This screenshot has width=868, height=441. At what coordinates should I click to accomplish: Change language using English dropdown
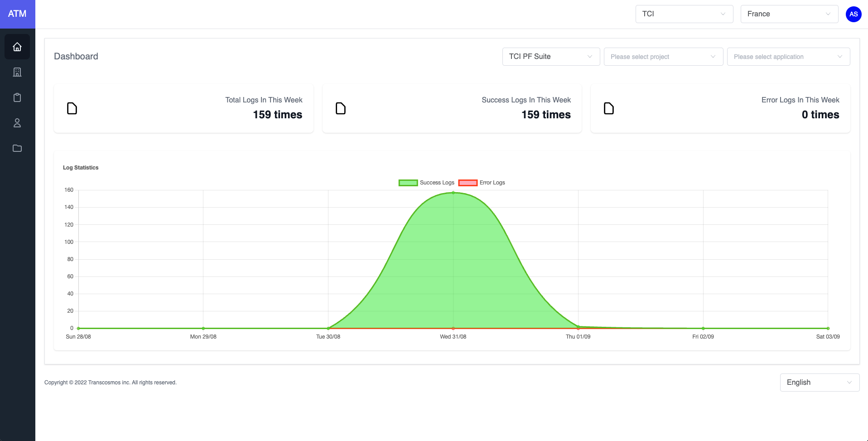pyautogui.click(x=819, y=383)
